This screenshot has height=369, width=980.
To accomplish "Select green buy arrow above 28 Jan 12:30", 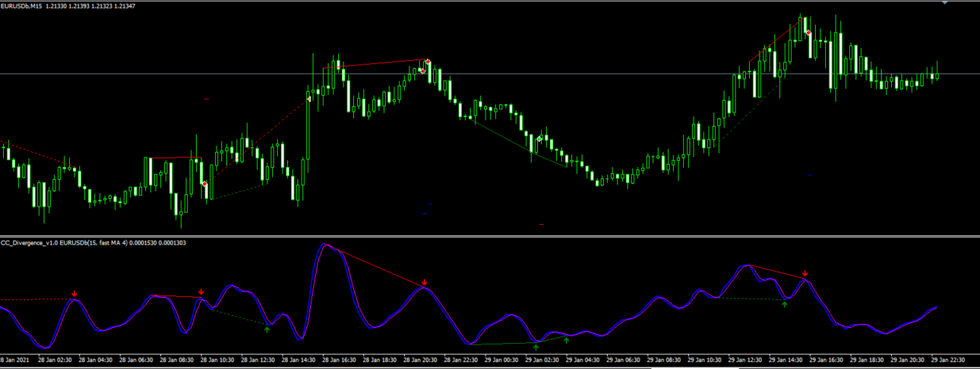I will pos(267,330).
